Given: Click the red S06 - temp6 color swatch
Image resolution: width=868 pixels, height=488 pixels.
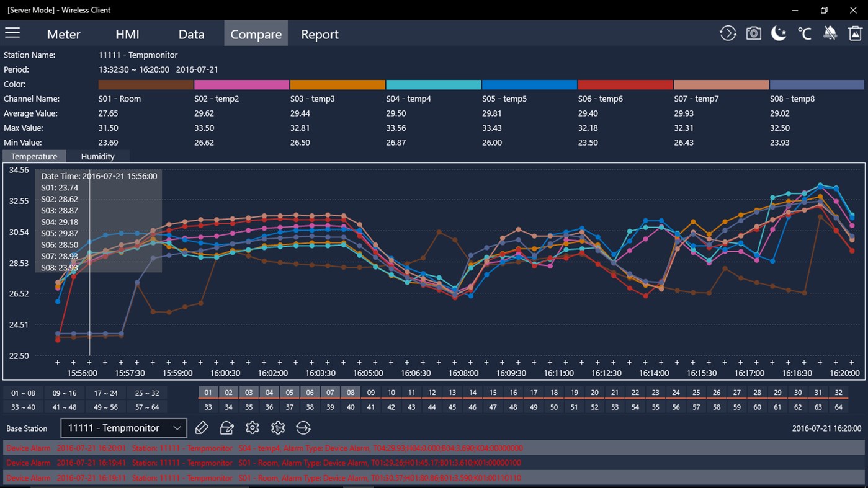Looking at the screenshot, I should point(625,84).
